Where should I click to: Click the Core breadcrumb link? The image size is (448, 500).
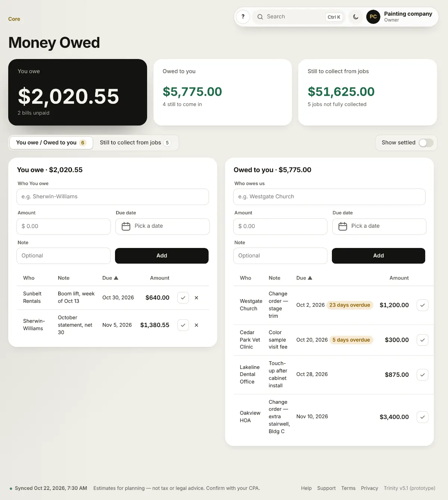(x=14, y=19)
